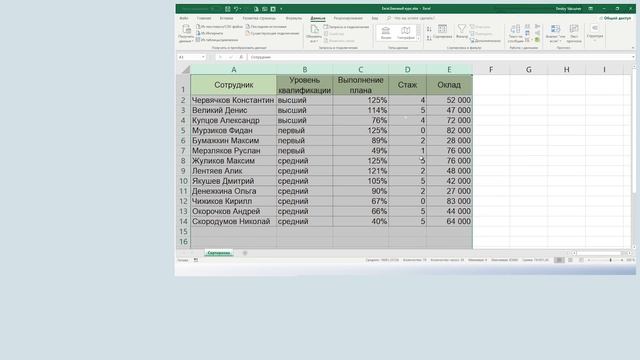Switch to the Insert (Вставка) ribbon tab
Image resolution: width=640 pixels, height=360 pixels.
(227, 18)
